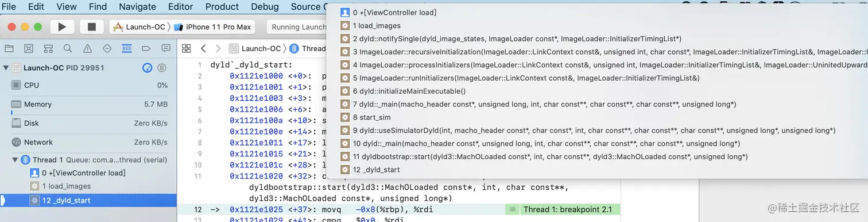Open the related items grid icon in editor
Screen dimensions: 868x222
pos(187,48)
